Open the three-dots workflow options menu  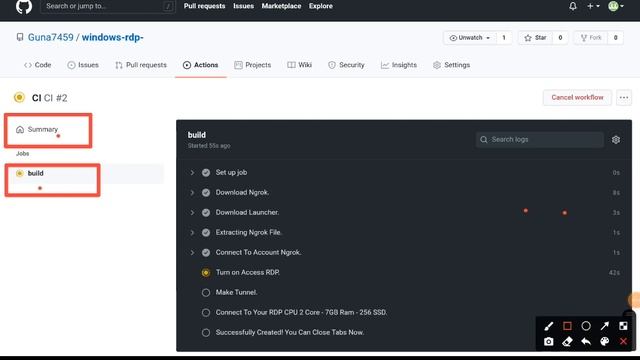[624, 98]
